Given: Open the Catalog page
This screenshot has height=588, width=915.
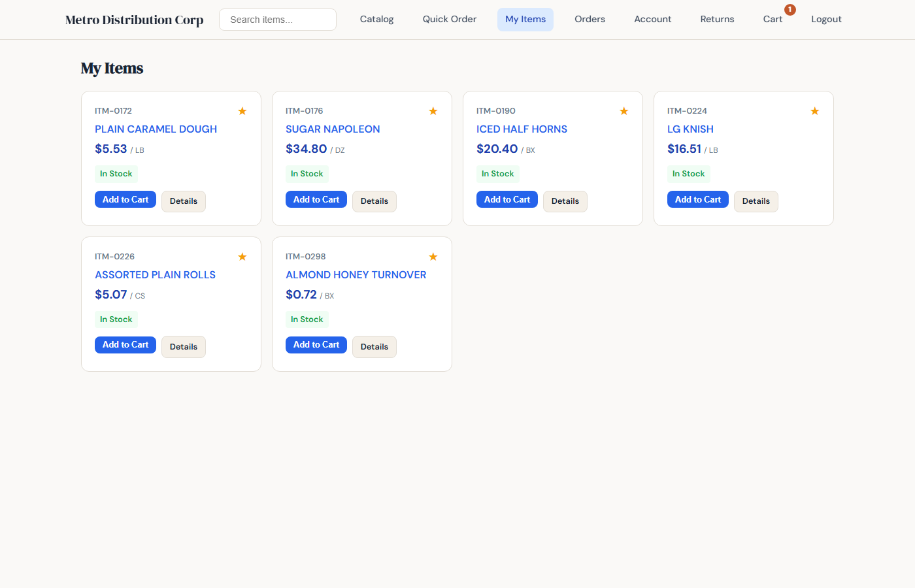Looking at the screenshot, I should pyautogui.click(x=376, y=19).
